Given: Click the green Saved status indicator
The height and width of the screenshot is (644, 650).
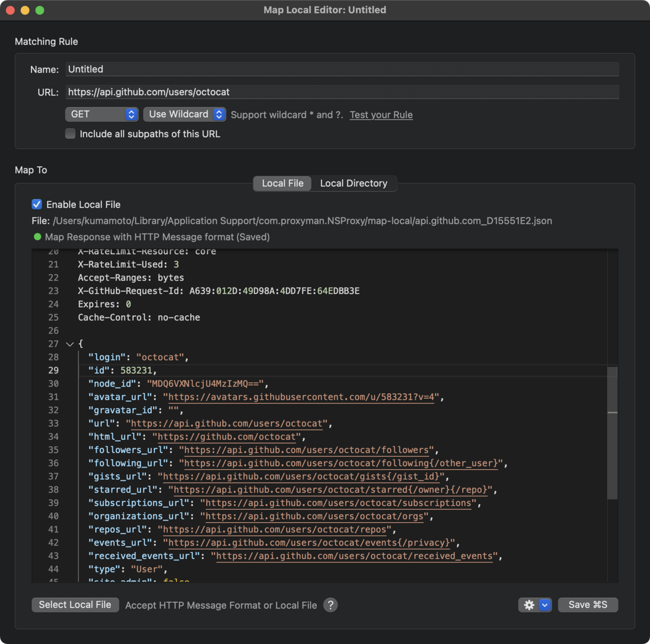Looking at the screenshot, I should click(x=37, y=237).
